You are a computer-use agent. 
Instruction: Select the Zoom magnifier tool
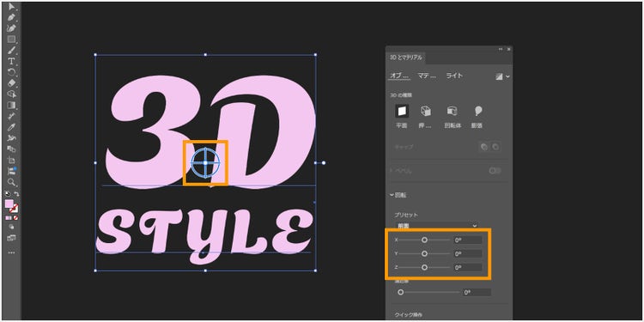pos(11,182)
